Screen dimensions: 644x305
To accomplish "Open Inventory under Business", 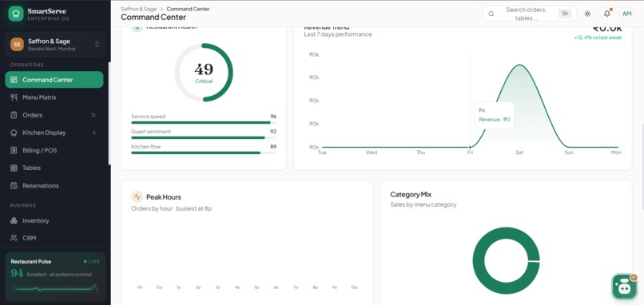I will point(54,220).
